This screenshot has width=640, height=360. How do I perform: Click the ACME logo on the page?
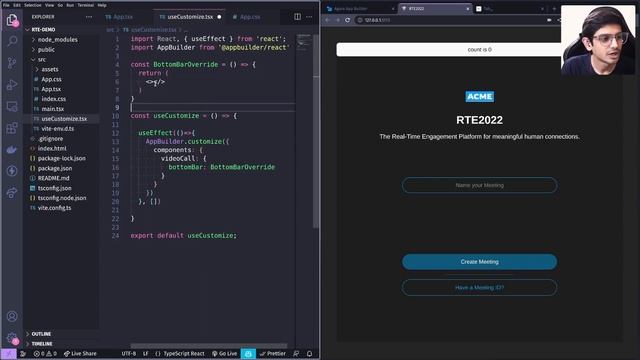tap(480, 97)
